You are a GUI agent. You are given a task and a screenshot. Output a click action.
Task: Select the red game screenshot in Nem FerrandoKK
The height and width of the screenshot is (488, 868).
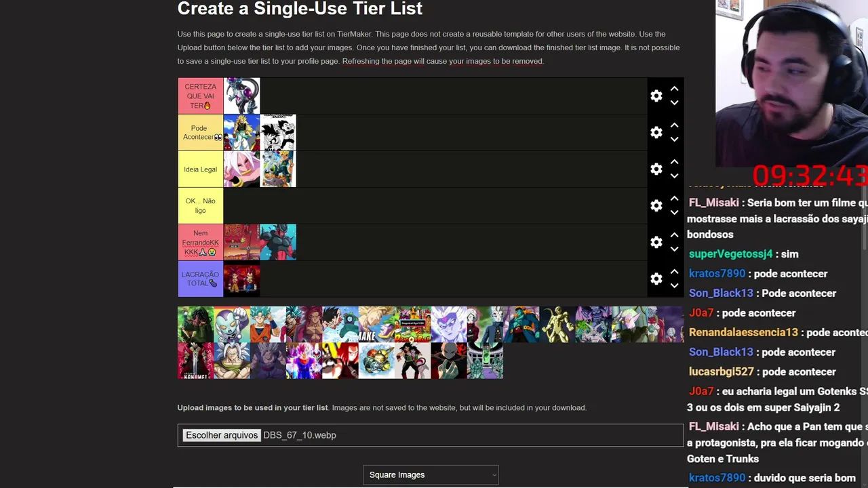[x=242, y=243]
